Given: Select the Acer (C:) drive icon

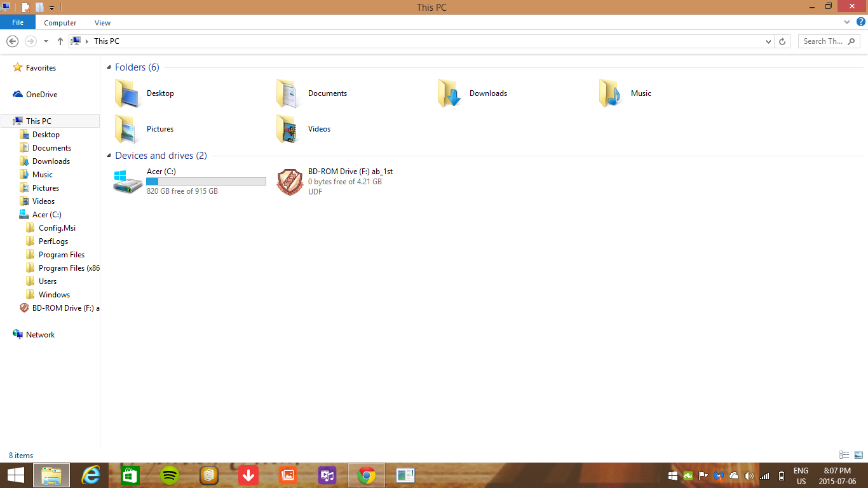Looking at the screenshot, I should tap(128, 182).
